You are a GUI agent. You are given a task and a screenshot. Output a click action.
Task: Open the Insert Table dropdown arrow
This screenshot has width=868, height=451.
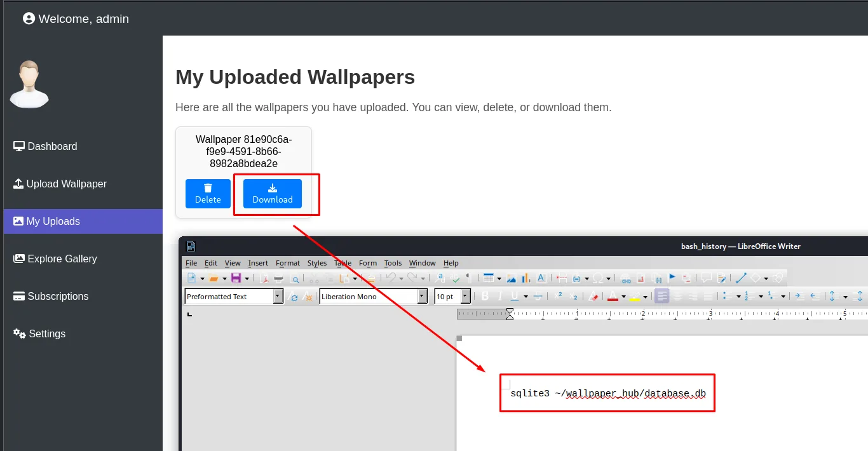(x=499, y=279)
